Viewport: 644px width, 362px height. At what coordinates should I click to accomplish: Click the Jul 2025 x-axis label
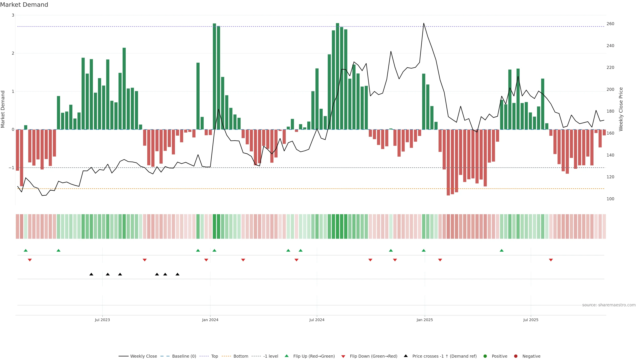[x=531, y=320]
